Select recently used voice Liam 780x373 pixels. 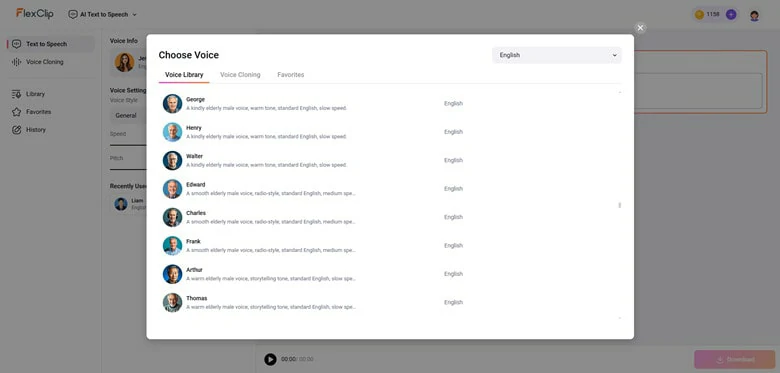click(x=129, y=204)
